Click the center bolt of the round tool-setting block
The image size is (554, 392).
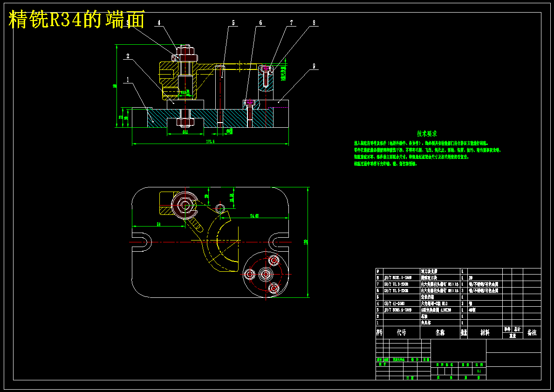tap(265, 274)
